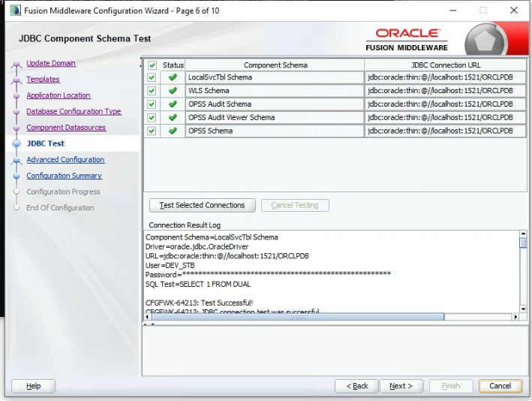Click the disabled Finish button
The image size is (532, 401).
(x=451, y=386)
